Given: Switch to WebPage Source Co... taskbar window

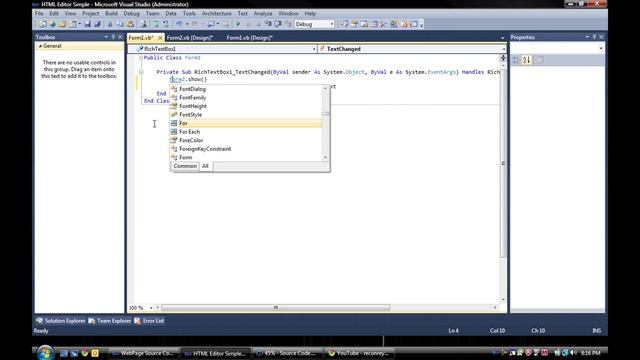Looking at the screenshot, I should [143, 353].
